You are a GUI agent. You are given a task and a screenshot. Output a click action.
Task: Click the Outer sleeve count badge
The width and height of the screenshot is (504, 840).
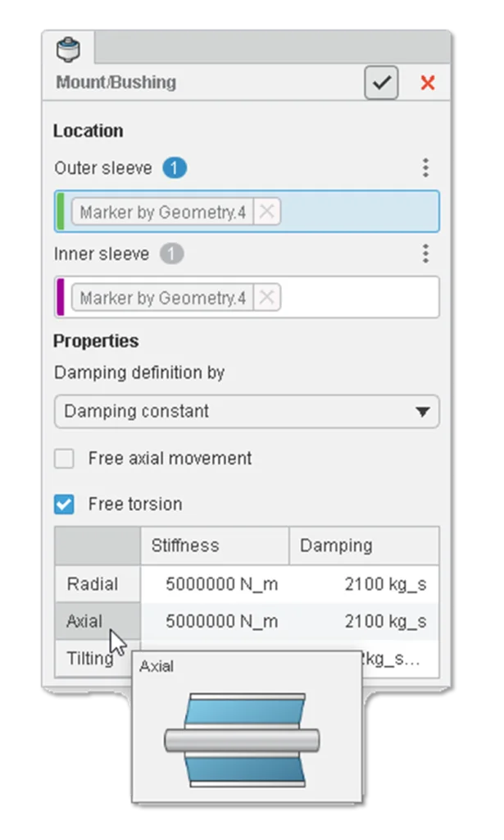click(175, 168)
